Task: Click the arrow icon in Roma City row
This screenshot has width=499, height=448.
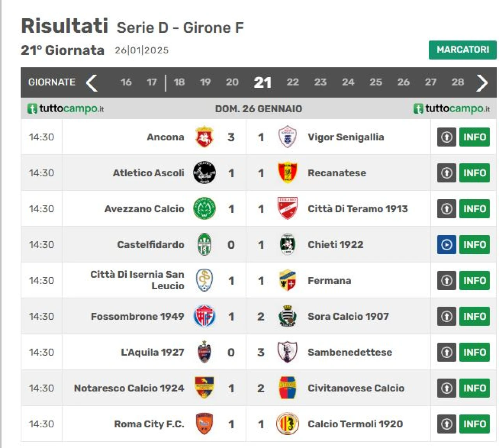Action: tap(446, 424)
